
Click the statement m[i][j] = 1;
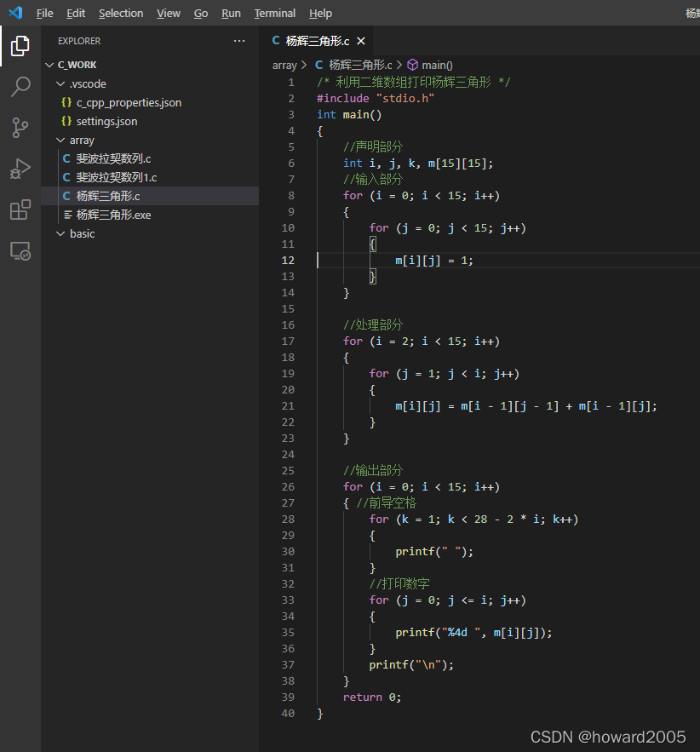coord(434,261)
